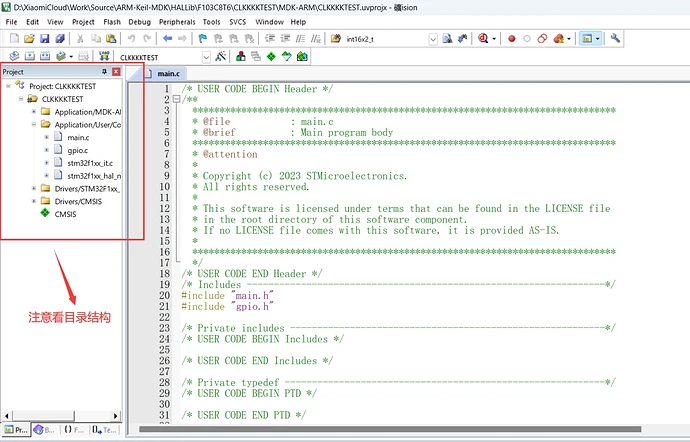Viewport: 690px width, 442px height.
Task: Open the Configuration wrench icon
Action: (615, 39)
